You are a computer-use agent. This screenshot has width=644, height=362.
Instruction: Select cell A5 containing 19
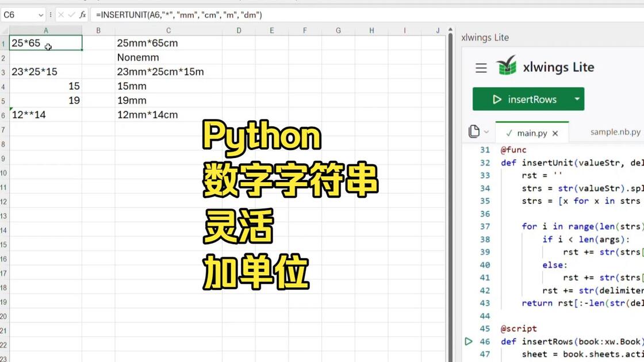45,101
